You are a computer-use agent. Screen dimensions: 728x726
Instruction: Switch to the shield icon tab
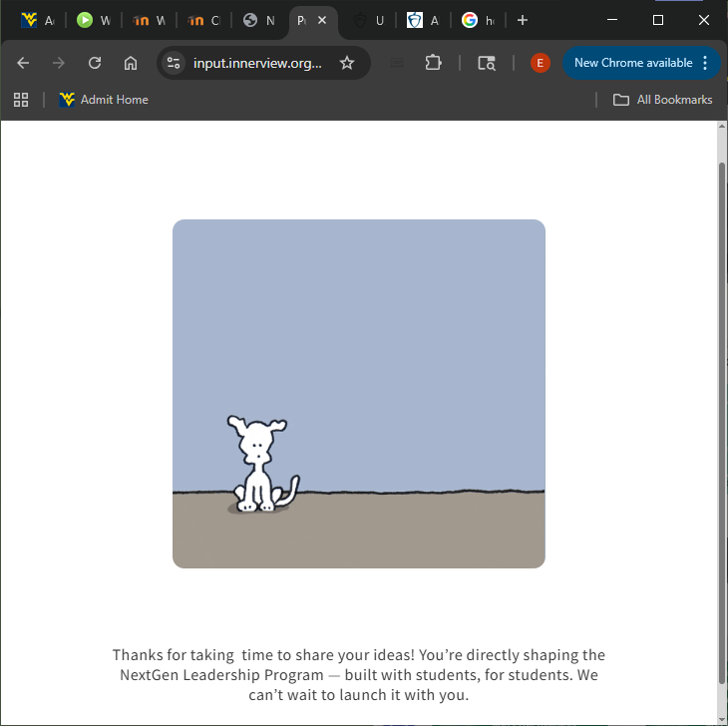[x=424, y=20]
